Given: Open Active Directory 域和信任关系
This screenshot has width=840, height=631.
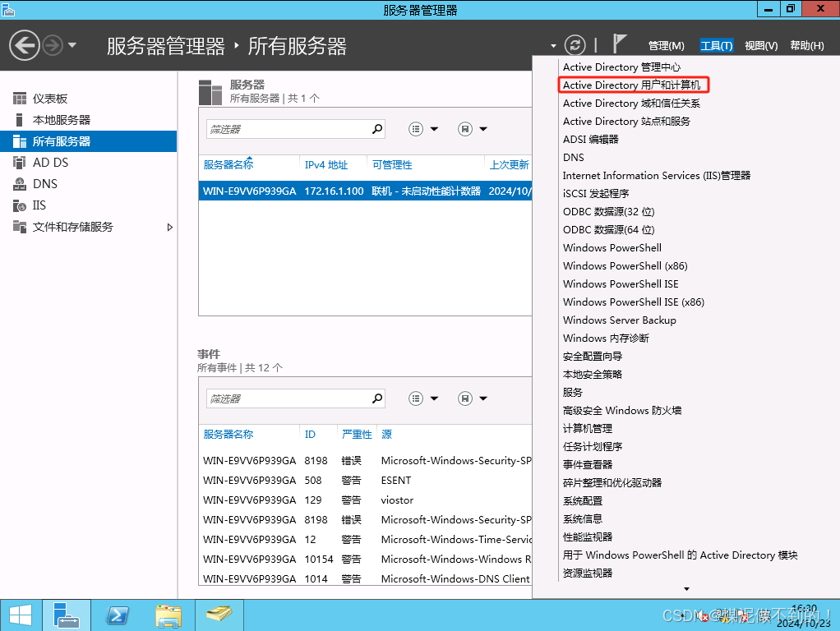Looking at the screenshot, I should pos(631,104).
